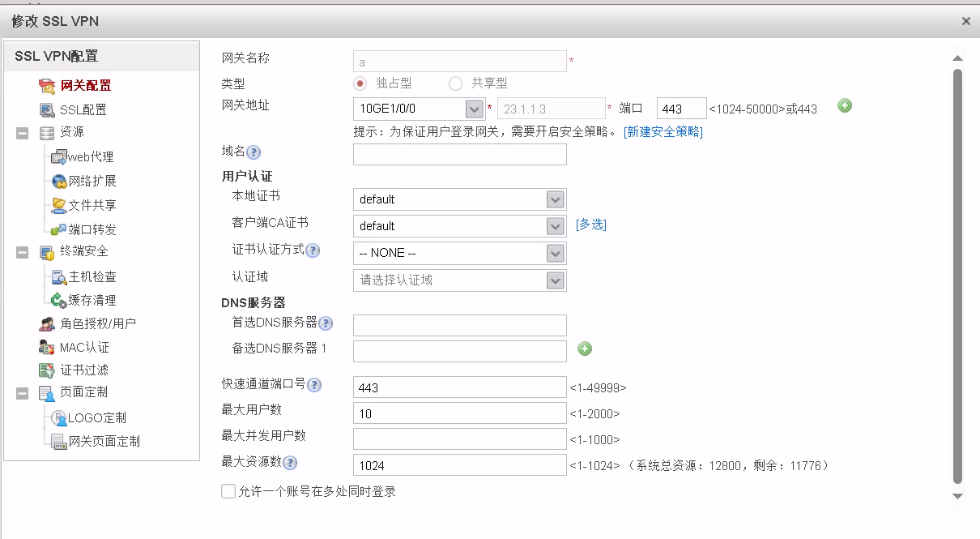Click the scrollbar up arrow
Image resolution: width=980 pixels, height=539 pixels.
(957, 58)
